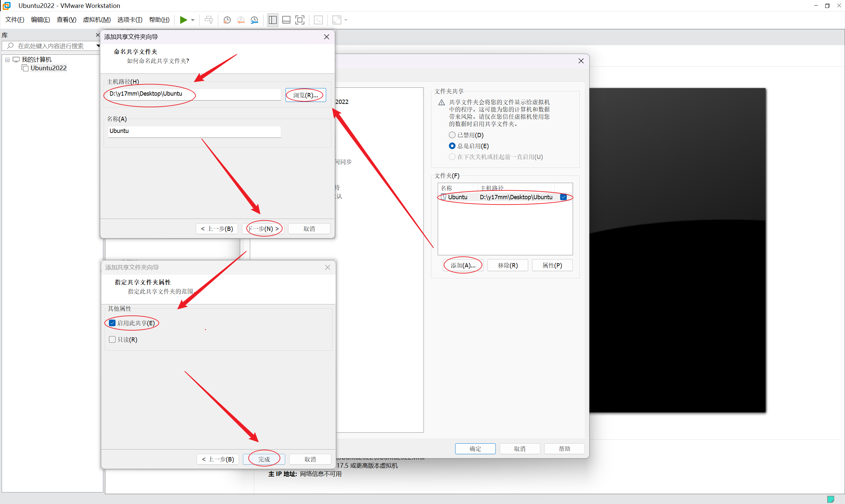This screenshot has width=845, height=504.
Task: Select the 已禁用(D) radio button
Action: pyautogui.click(x=452, y=135)
